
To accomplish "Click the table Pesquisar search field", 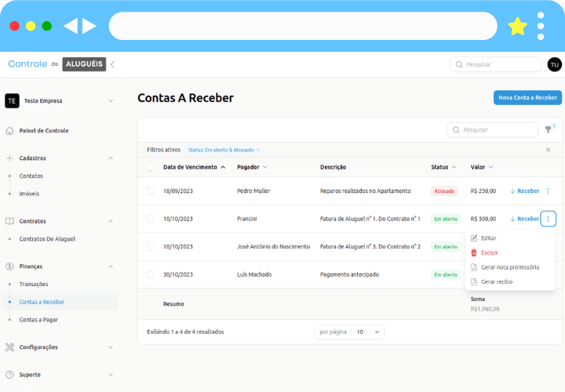I will pos(493,130).
